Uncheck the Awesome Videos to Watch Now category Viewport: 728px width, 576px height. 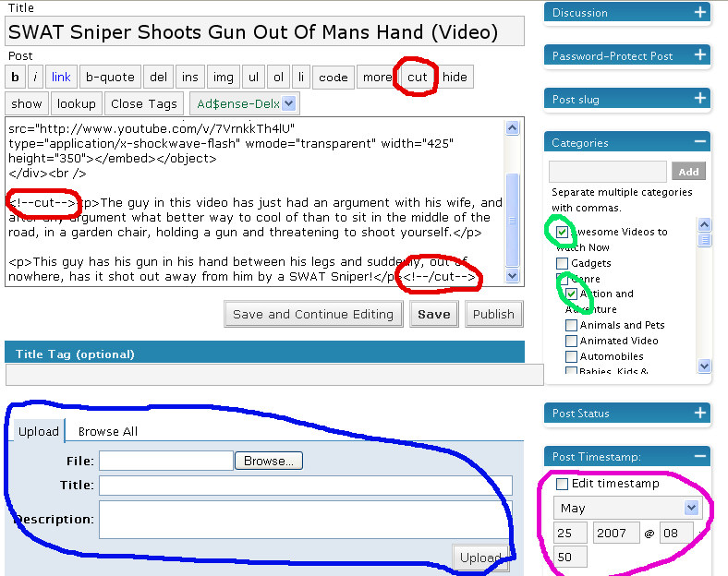(x=563, y=233)
